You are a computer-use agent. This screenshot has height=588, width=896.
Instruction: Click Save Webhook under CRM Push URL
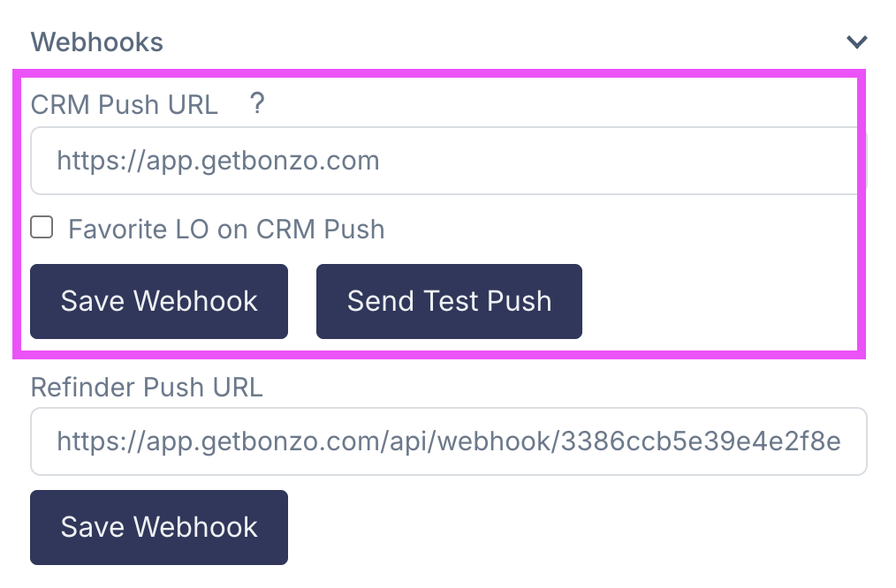tap(159, 301)
